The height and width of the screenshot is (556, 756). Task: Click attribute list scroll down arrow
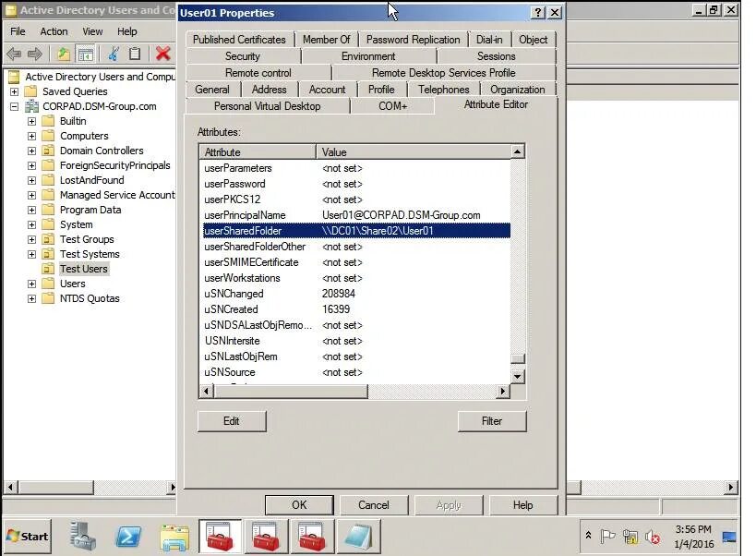pyautogui.click(x=517, y=377)
